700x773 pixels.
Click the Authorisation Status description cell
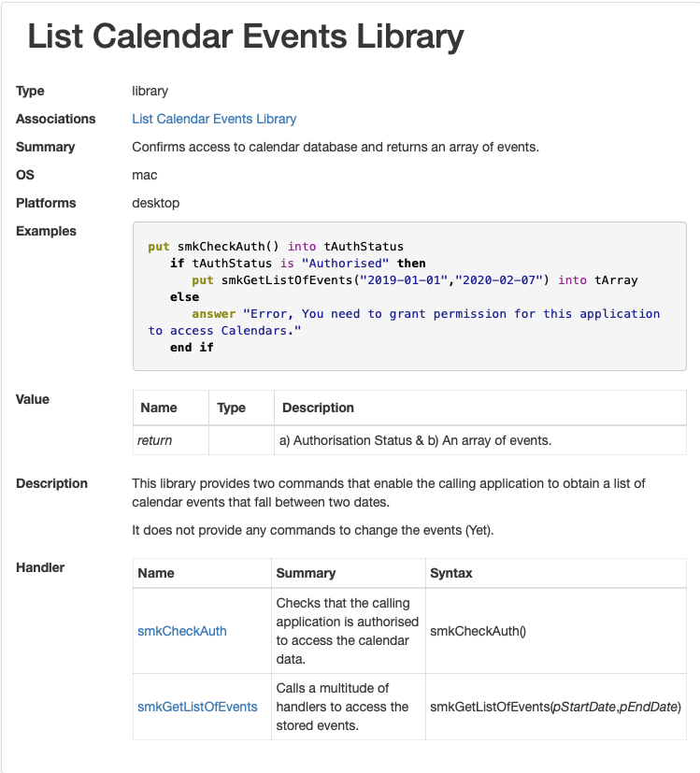tap(415, 440)
